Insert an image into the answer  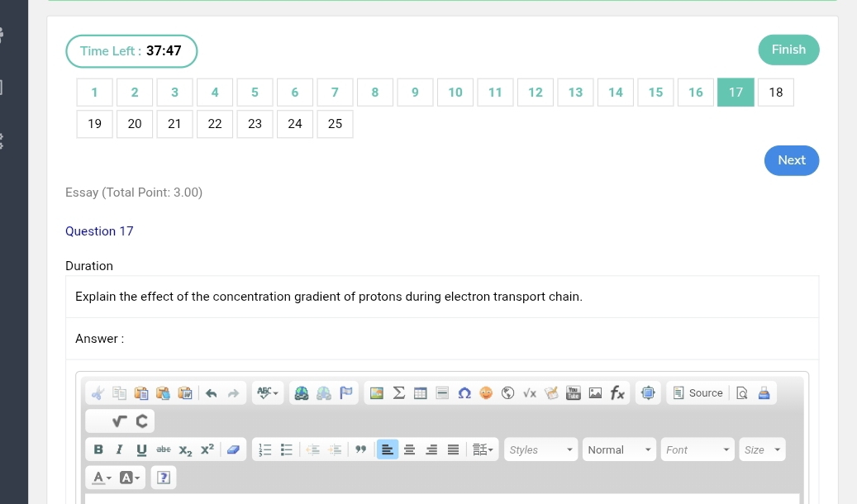pyautogui.click(x=376, y=392)
